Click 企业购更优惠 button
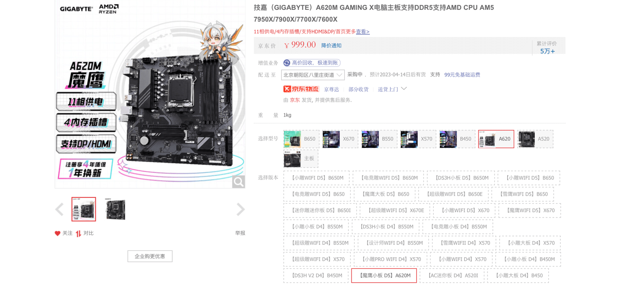644x284 pixels. [150, 256]
